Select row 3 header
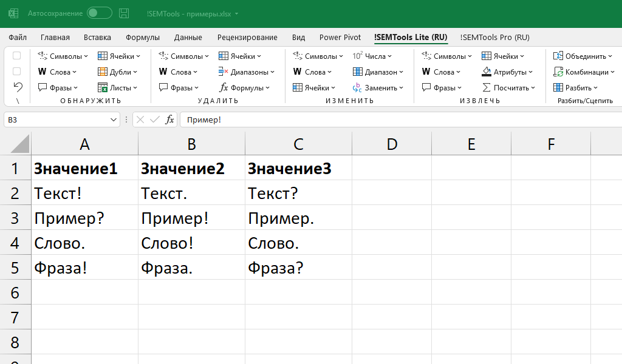 [x=15, y=218]
